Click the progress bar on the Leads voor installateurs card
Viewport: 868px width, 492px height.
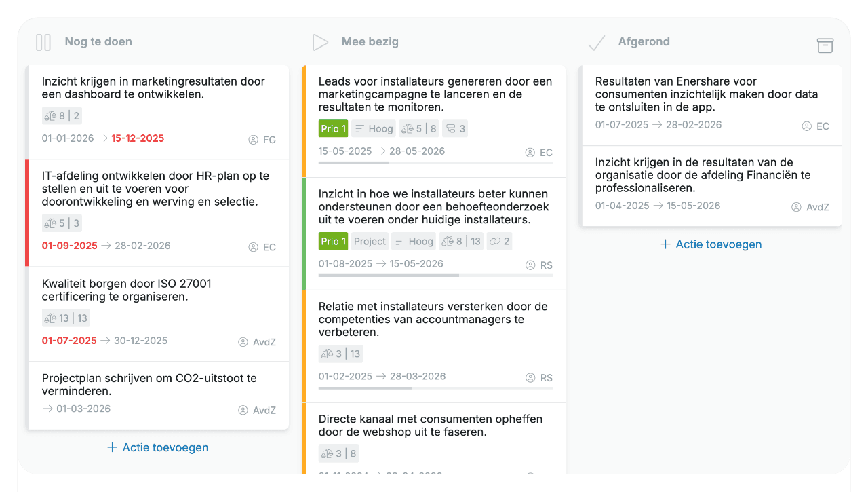[x=435, y=163]
